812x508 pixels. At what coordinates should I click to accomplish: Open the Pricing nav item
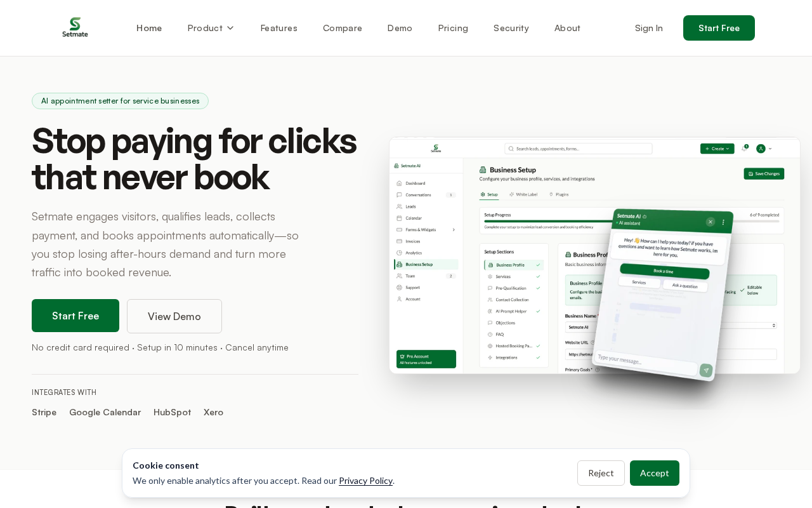[x=453, y=28]
